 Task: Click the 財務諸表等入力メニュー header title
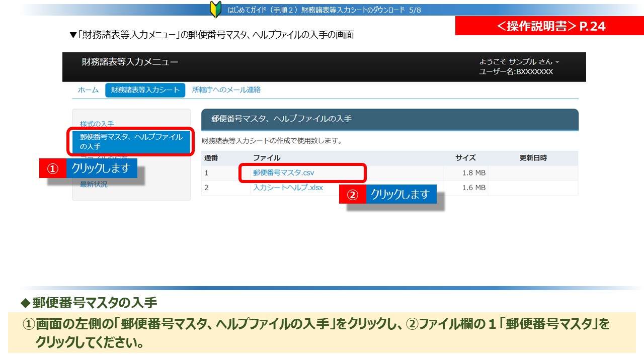[130, 62]
